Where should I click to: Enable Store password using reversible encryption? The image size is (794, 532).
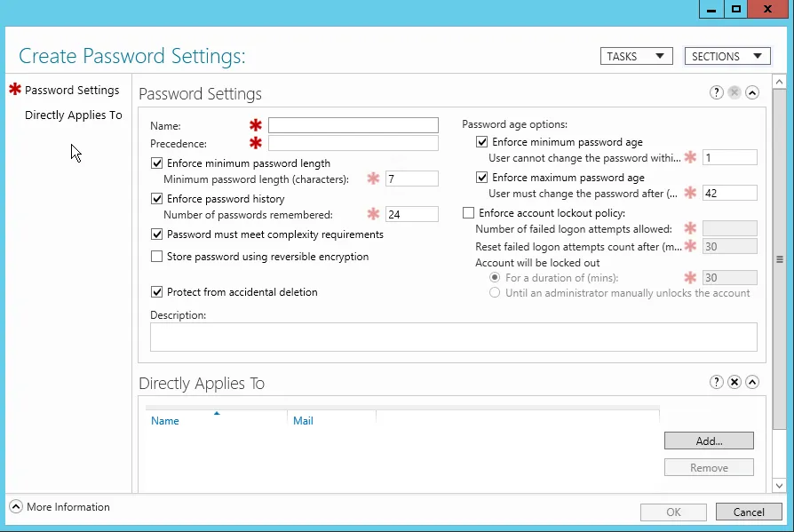pos(157,256)
